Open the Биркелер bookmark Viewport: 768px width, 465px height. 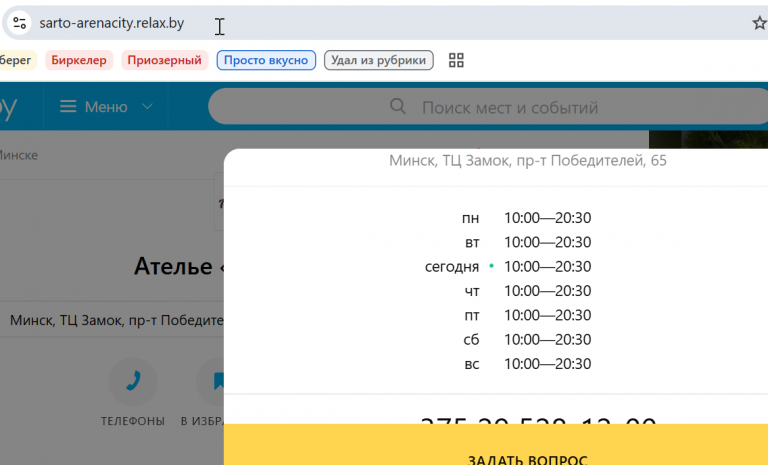(79, 60)
